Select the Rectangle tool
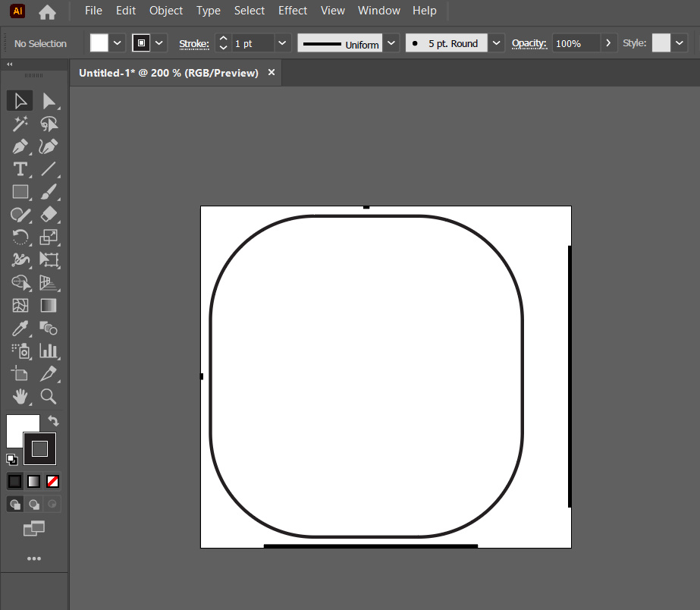Image resolution: width=700 pixels, height=610 pixels. [x=20, y=192]
